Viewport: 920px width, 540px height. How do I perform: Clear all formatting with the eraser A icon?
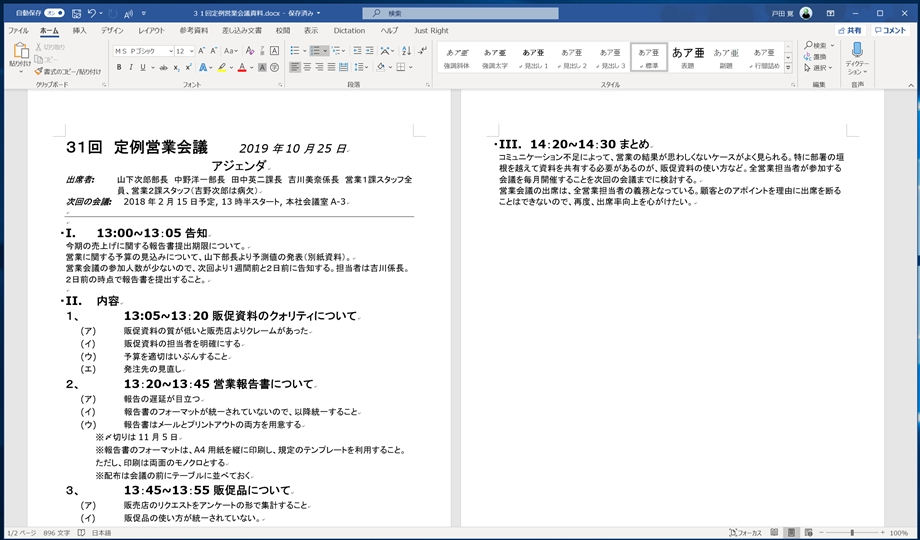pos(250,51)
